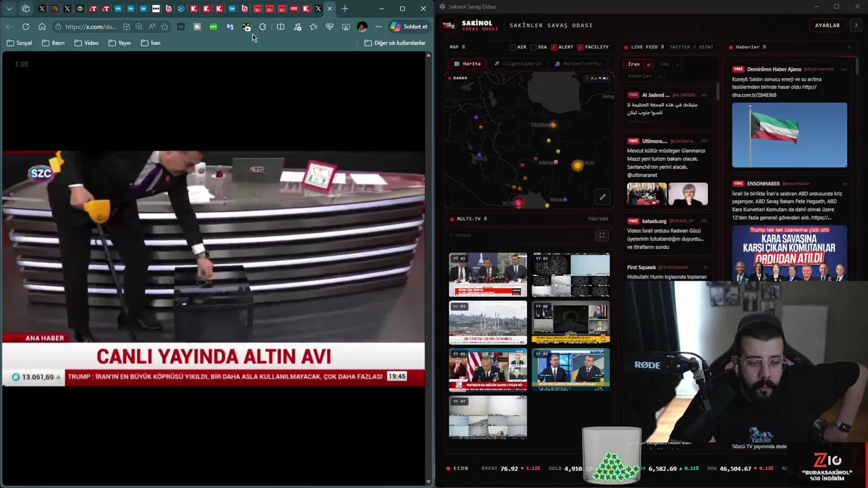
Task: Click the BRENT price ticker
Action: tap(511, 468)
